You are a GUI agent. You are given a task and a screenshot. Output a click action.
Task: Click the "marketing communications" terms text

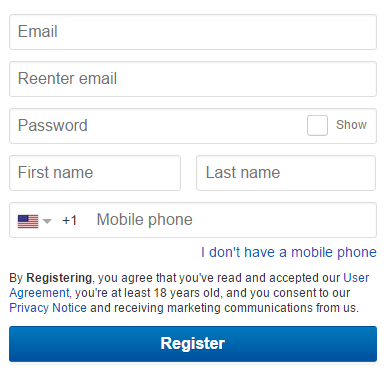240,308
